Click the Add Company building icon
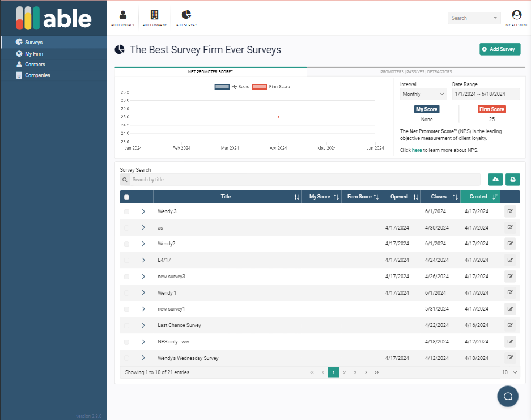Image resolution: width=531 pixels, height=420 pixels. pos(154,15)
